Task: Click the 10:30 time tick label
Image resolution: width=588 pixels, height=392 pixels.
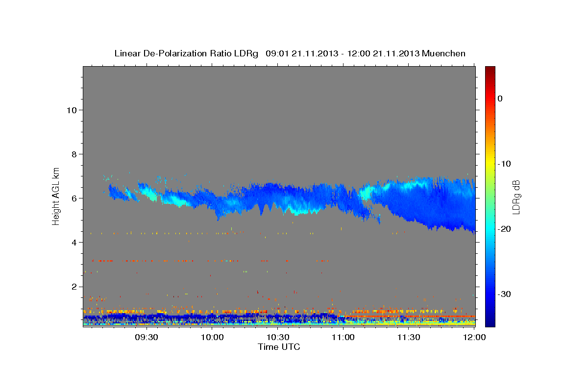Action: click(278, 337)
